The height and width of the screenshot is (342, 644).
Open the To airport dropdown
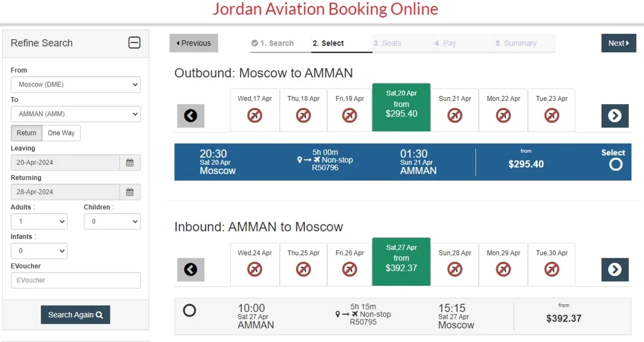[76, 114]
